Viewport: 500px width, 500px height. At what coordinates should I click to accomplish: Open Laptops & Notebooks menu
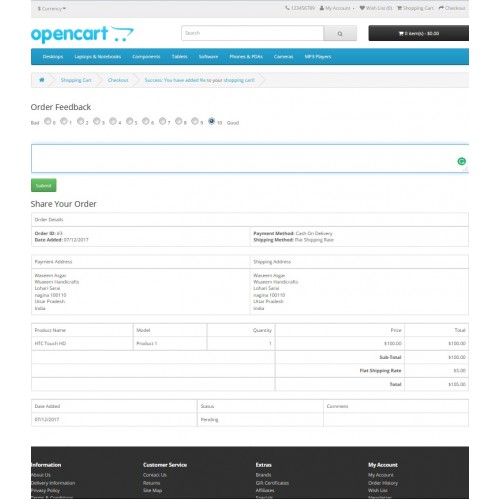click(98, 57)
